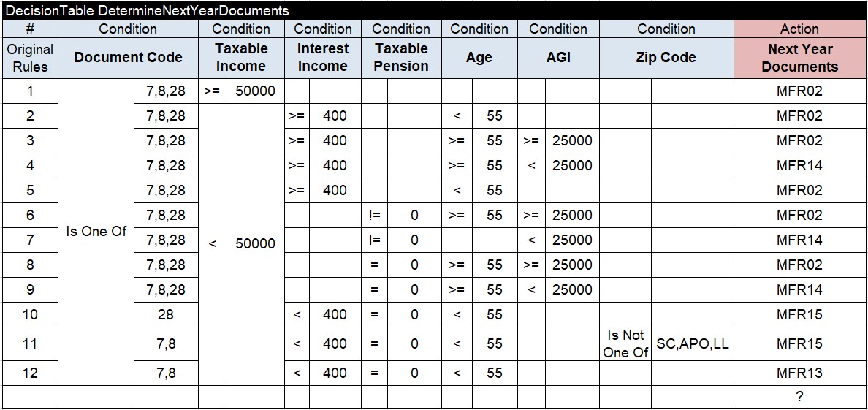Select the Taxable Pension header cell
Screen dimensions: 868x410
point(401,58)
